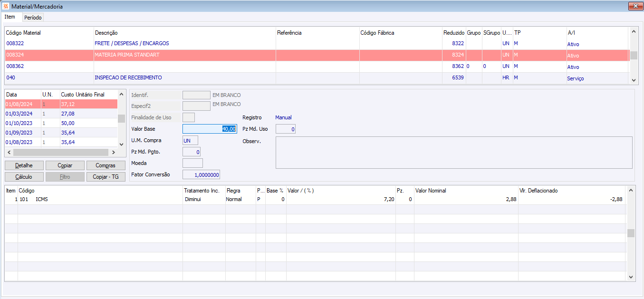Click the application icon in title bar
The width and height of the screenshot is (644, 299).
pos(6,7)
